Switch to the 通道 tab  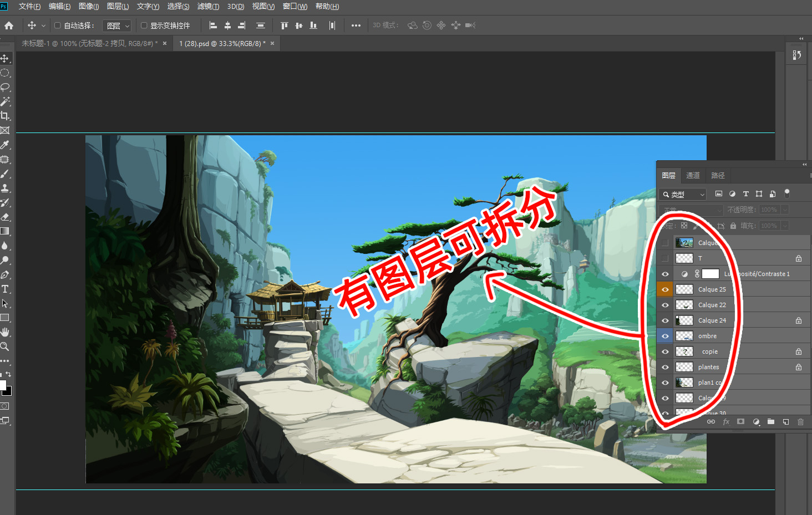tap(693, 175)
